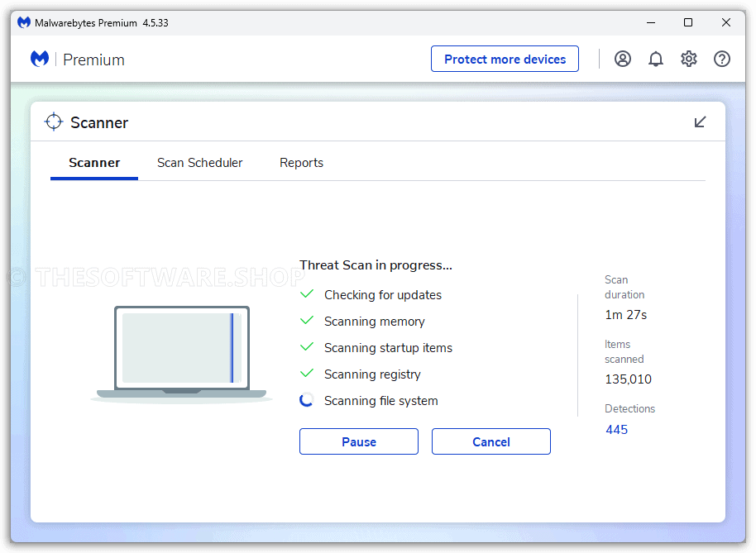Image resolution: width=756 pixels, height=553 pixels.
Task: Switch to the Scanner tab
Action: [x=94, y=163]
